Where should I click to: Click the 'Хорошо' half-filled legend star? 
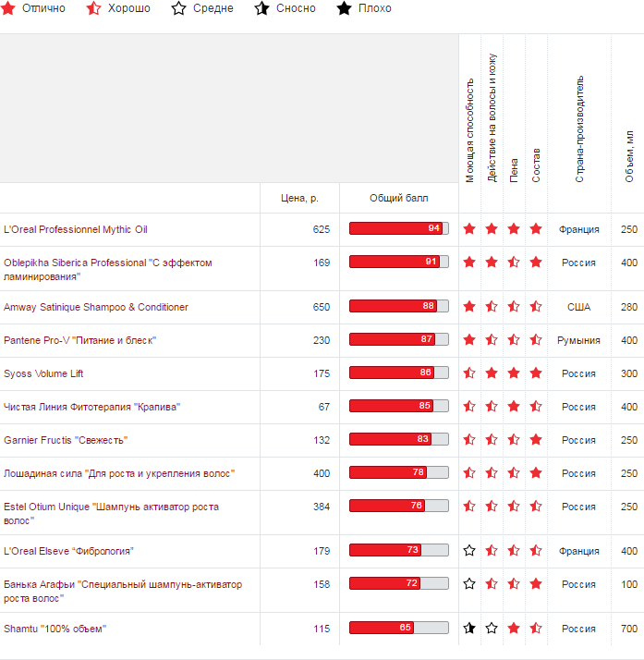(x=93, y=8)
